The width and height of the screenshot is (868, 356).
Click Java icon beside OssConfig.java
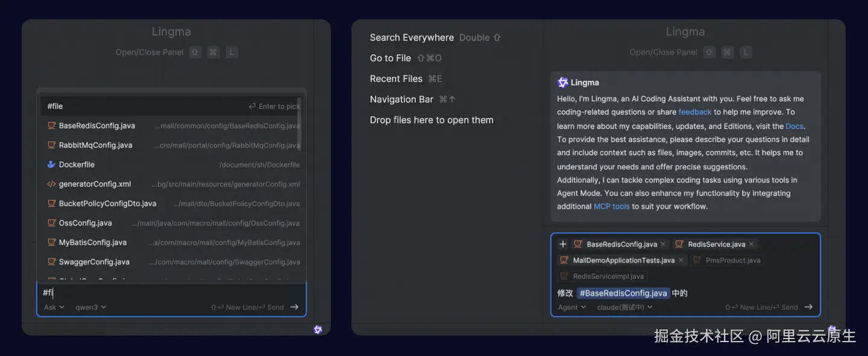click(51, 223)
